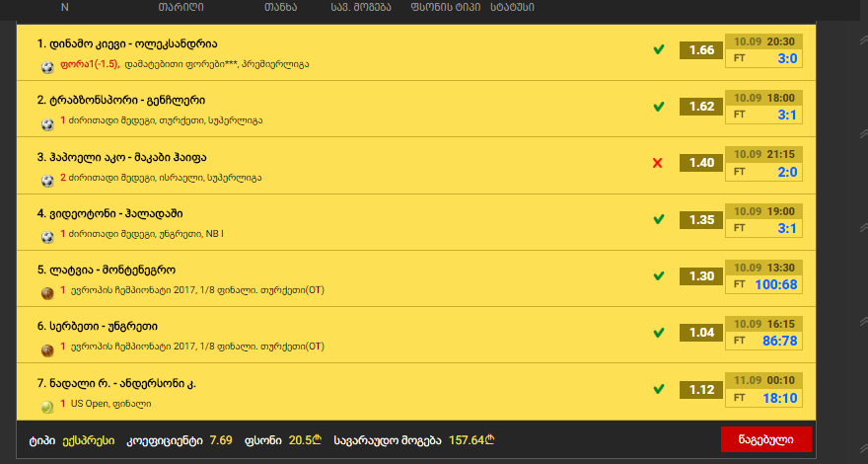Click the 1.04 odds box
Screen dimensions: 868x464
pyautogui.click(x=701, y=333)
